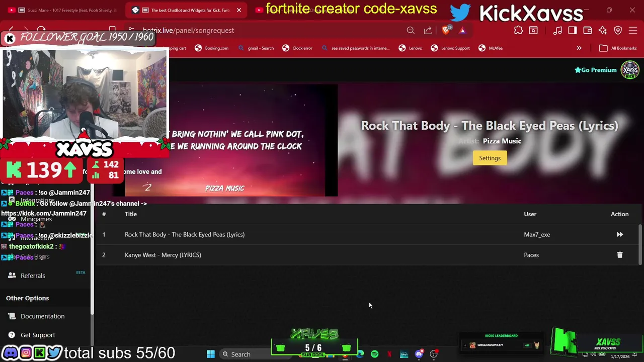Viewport: 644px width, 362px height.
Task: Open the browser Extensions puzzle icon
Action: pos(518,30)
